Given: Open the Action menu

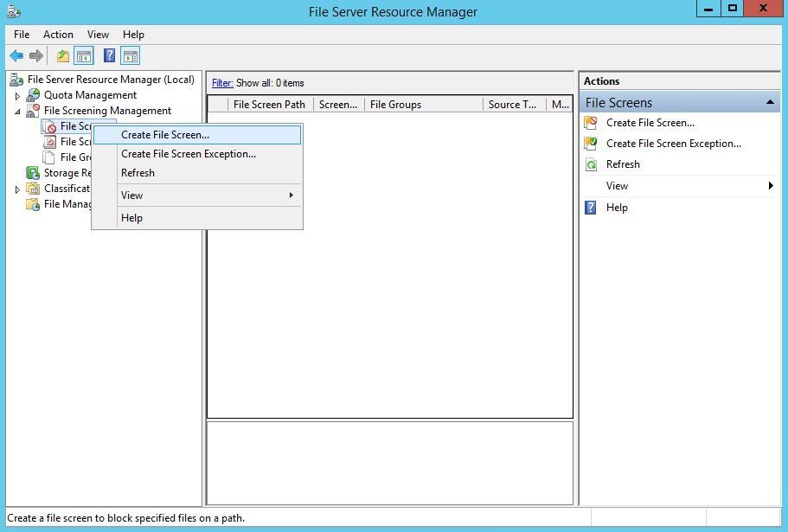Looking at the screenshot, I should (58, 34).
